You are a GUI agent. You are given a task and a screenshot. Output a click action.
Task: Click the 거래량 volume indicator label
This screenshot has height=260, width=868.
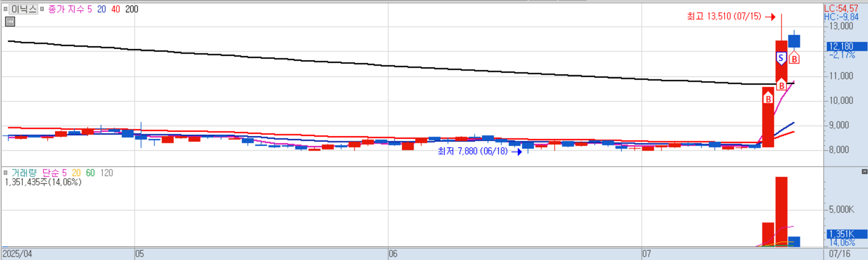coord(24,173)
